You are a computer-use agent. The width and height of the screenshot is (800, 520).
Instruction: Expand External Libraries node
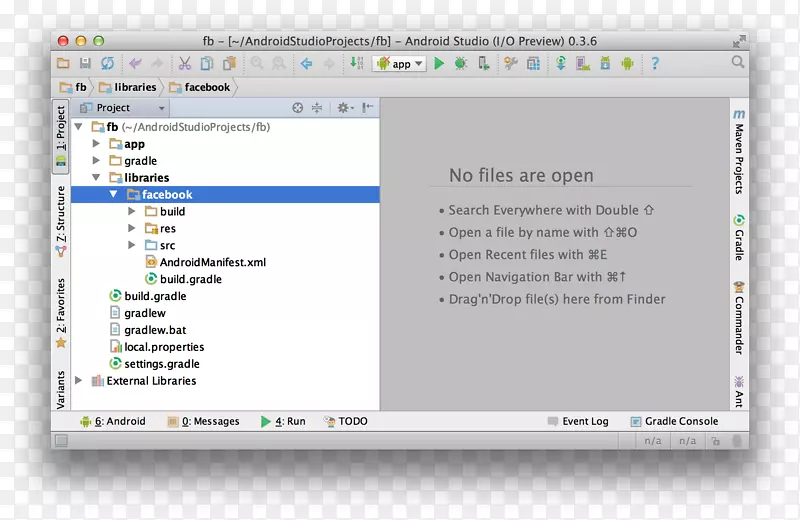(x=79, y=380)
